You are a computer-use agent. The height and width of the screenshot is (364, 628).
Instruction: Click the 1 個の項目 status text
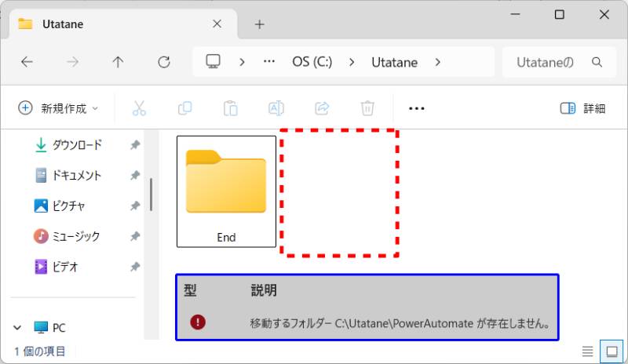[x=40, y=351]
